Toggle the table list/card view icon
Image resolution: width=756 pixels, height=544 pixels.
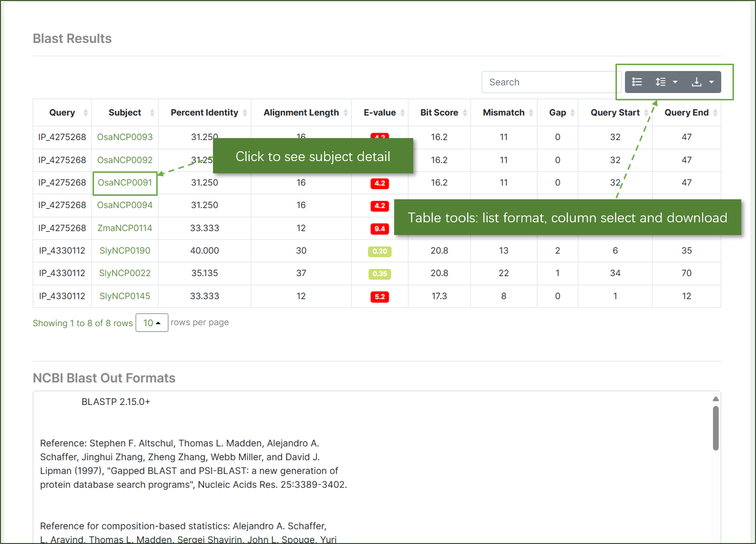tap(637, 82)
